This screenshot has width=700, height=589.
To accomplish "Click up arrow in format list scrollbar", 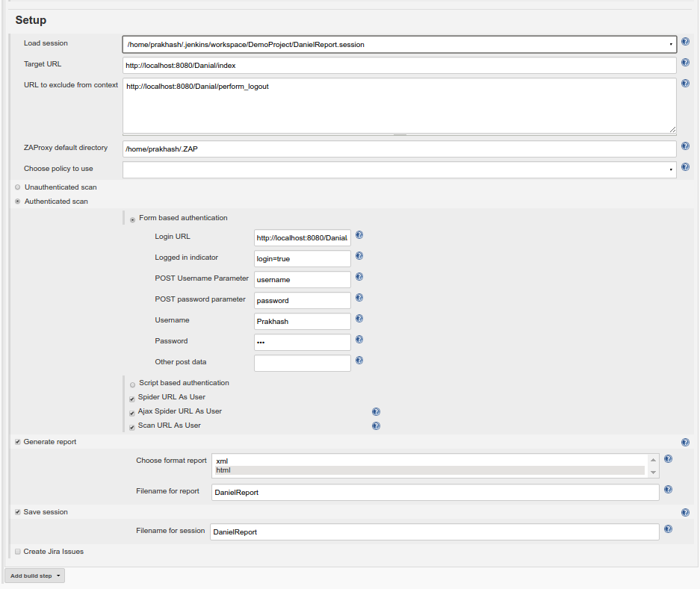I will pyautogui.click(x=653, y=460).
